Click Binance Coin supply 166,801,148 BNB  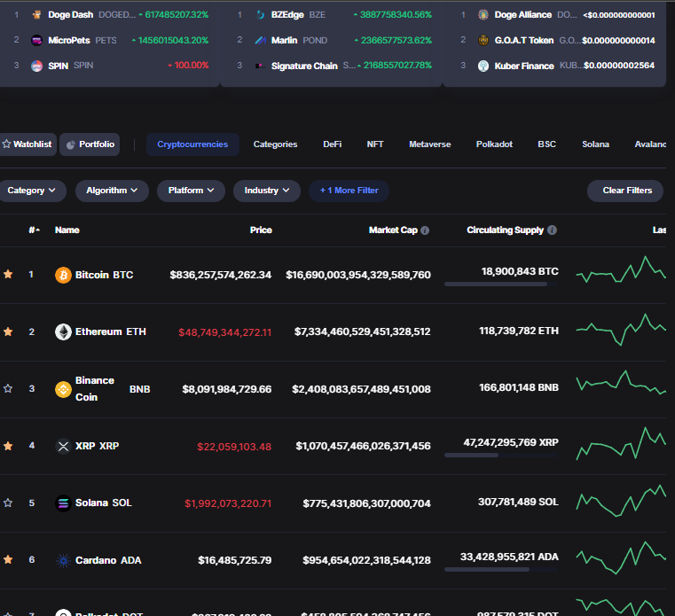[x=519, y=387]
